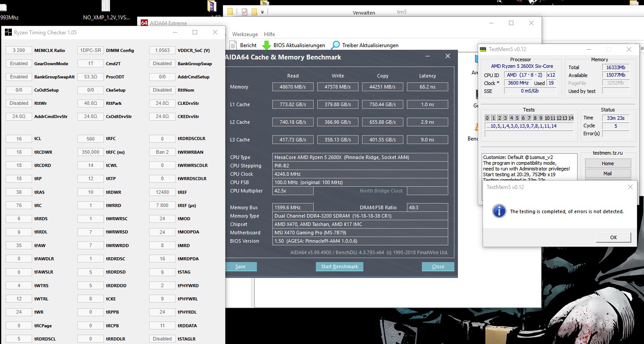Click the TestMem5 memory chip title icon

pos(483,49)
